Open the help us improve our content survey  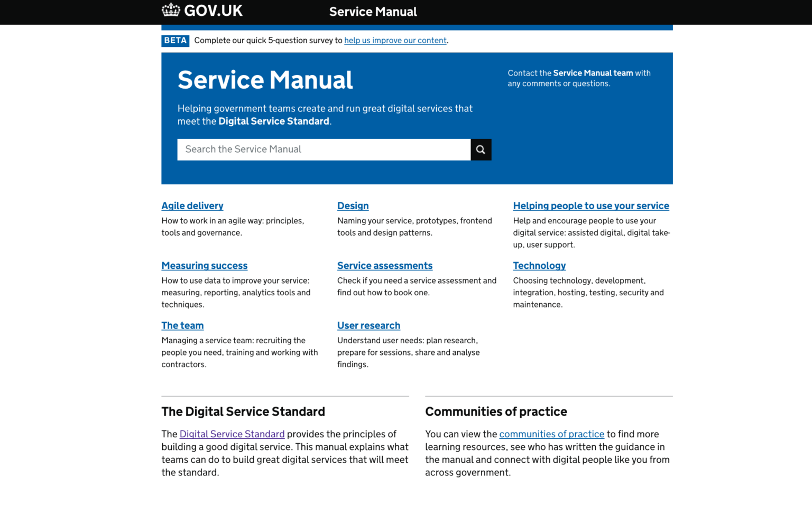point(395,40)
